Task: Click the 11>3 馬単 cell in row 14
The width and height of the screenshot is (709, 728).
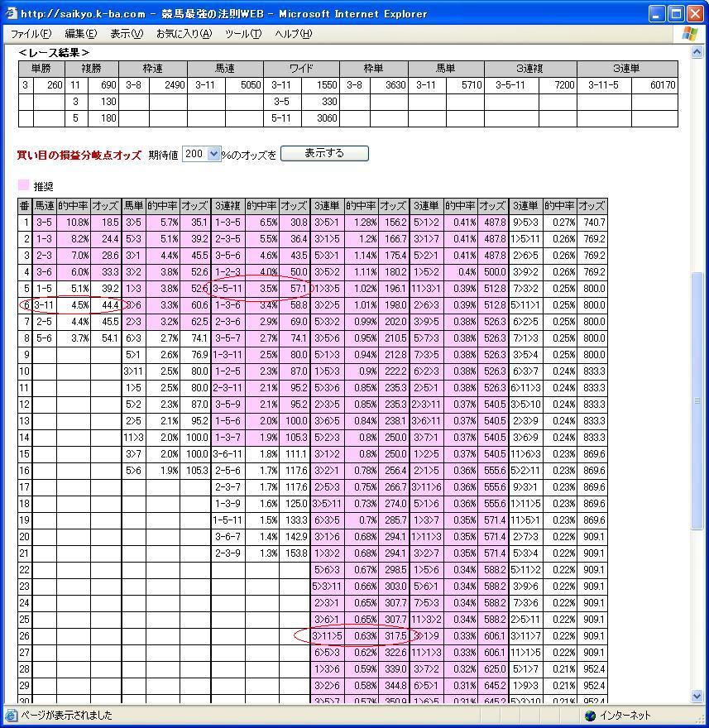Action: pyautogui.click(x=134, y=438)
